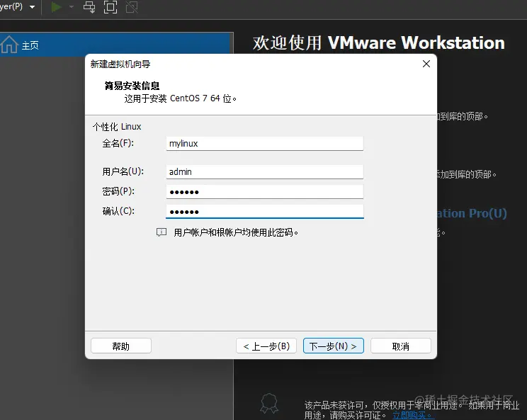The image size is (527, 420).
Task: Click the 个性化 Linux group label
Action: point(117,127)
